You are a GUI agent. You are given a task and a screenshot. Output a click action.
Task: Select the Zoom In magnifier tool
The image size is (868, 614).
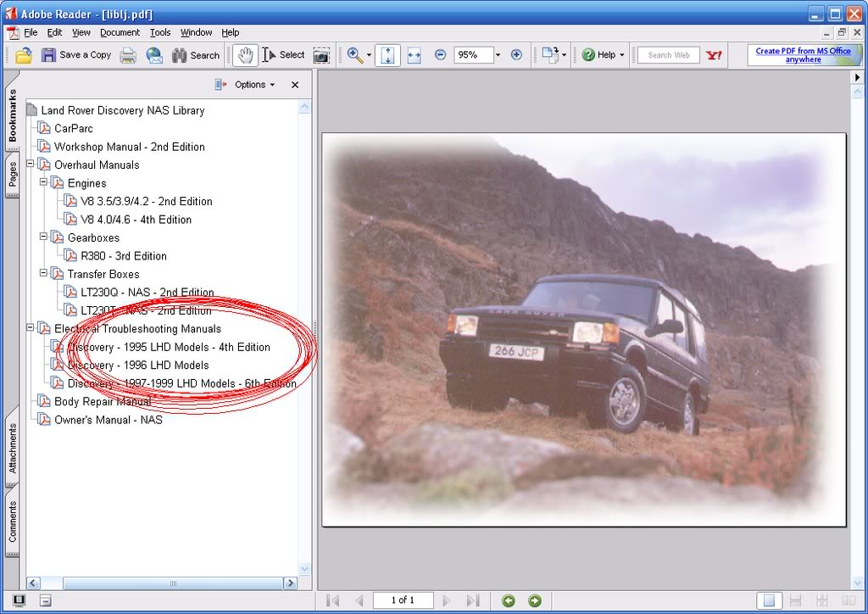(x=354, y=55)
